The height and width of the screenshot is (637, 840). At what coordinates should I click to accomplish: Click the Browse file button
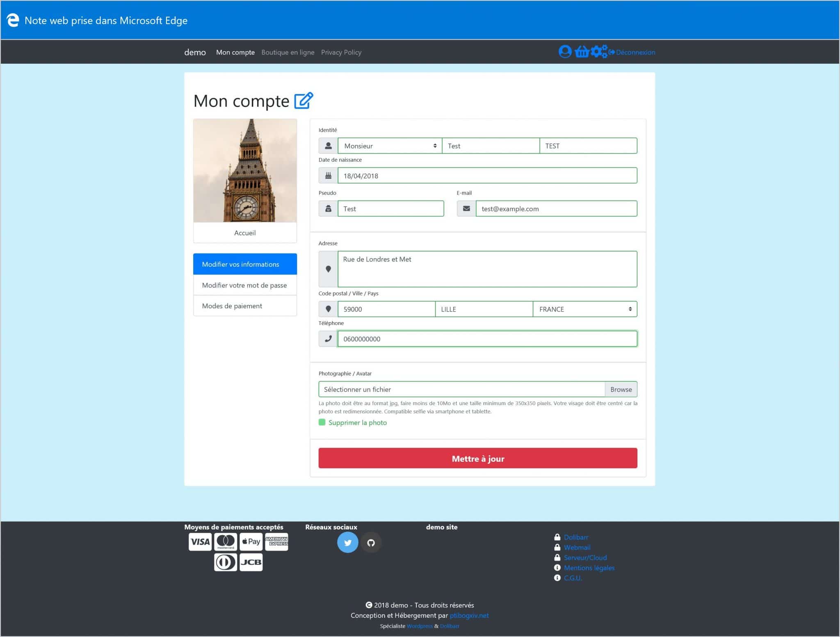point(621,389)
